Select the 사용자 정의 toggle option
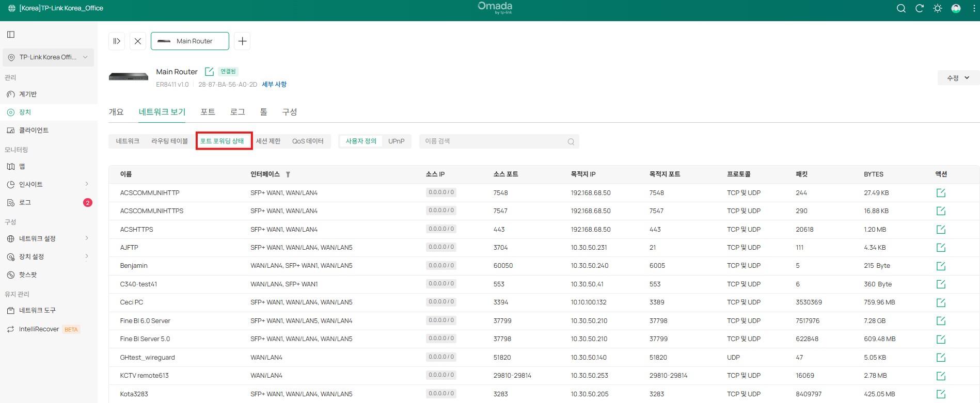 pyautogui.click(x=361, y=141)
